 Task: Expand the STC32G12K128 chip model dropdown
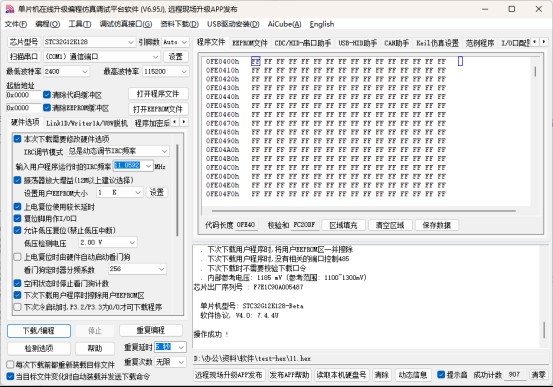pyautogui.click(x=131, y=42)
